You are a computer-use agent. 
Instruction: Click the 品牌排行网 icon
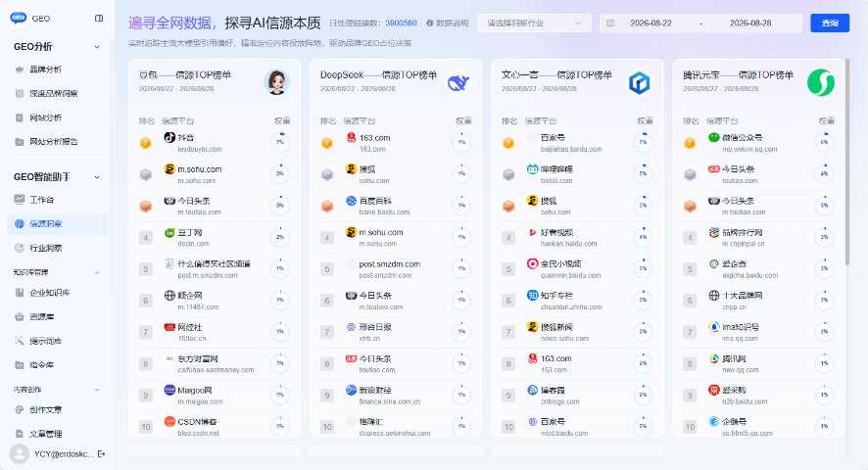714,232
